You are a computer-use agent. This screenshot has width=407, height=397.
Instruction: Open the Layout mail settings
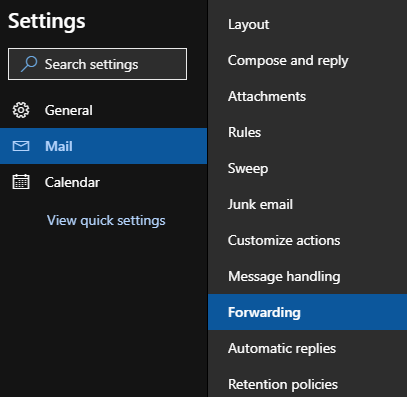point(307,24)
